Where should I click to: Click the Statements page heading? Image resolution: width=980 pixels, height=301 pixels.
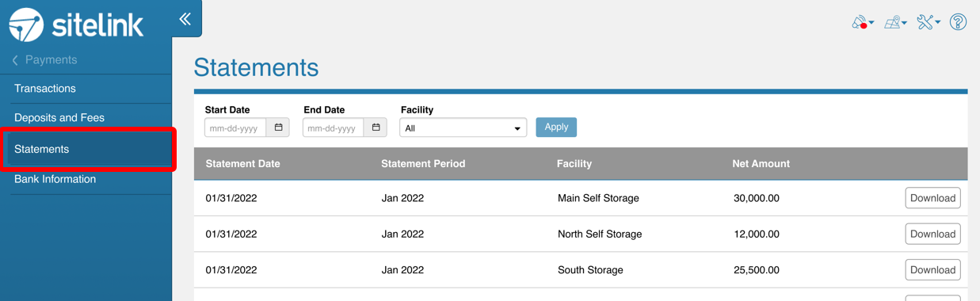point(256,67)
